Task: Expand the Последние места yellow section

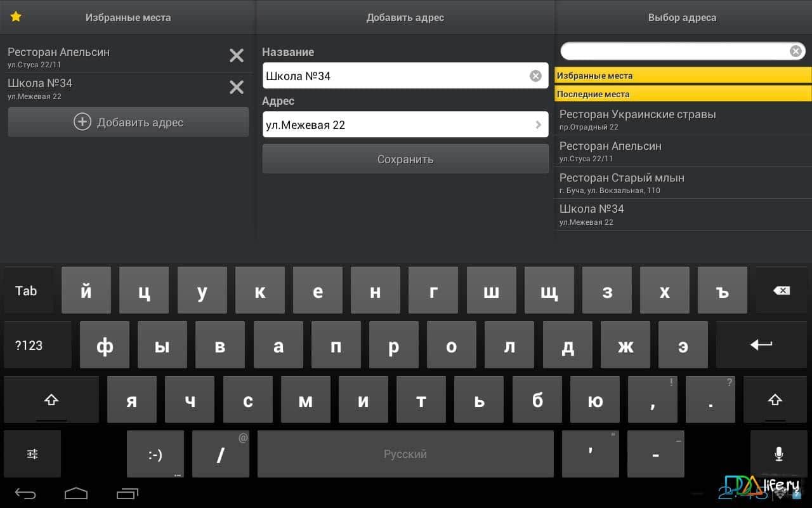Action: tap(683, 94)
